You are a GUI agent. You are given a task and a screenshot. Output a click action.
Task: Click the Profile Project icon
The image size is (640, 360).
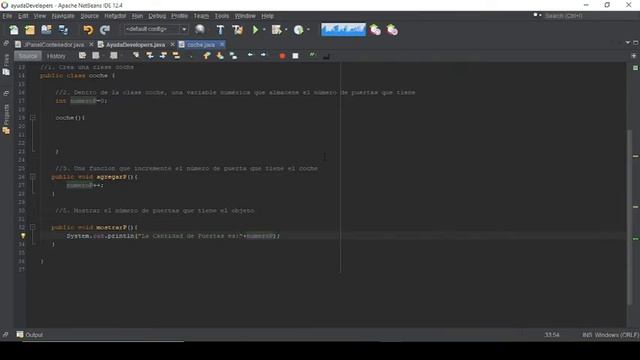tap(298, 30)
